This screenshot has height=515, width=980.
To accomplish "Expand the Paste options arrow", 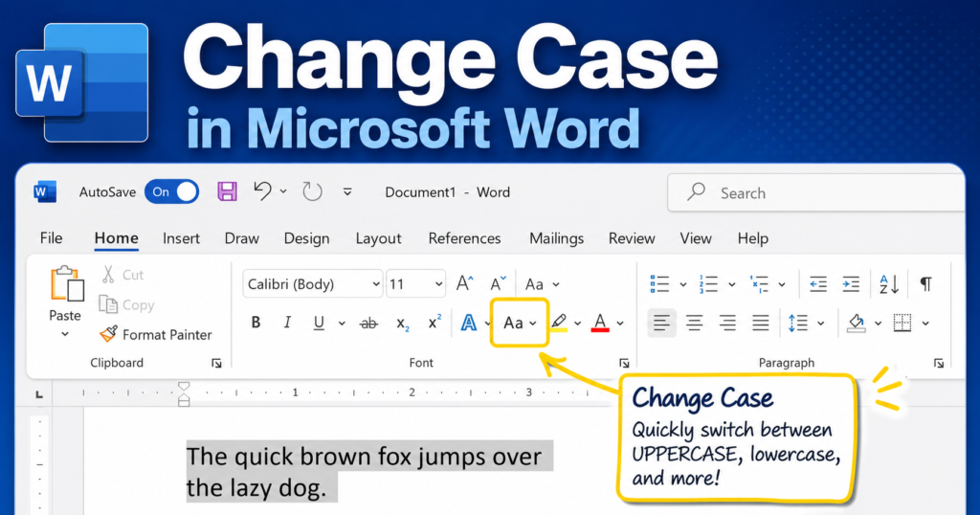I will pos(65,334).
